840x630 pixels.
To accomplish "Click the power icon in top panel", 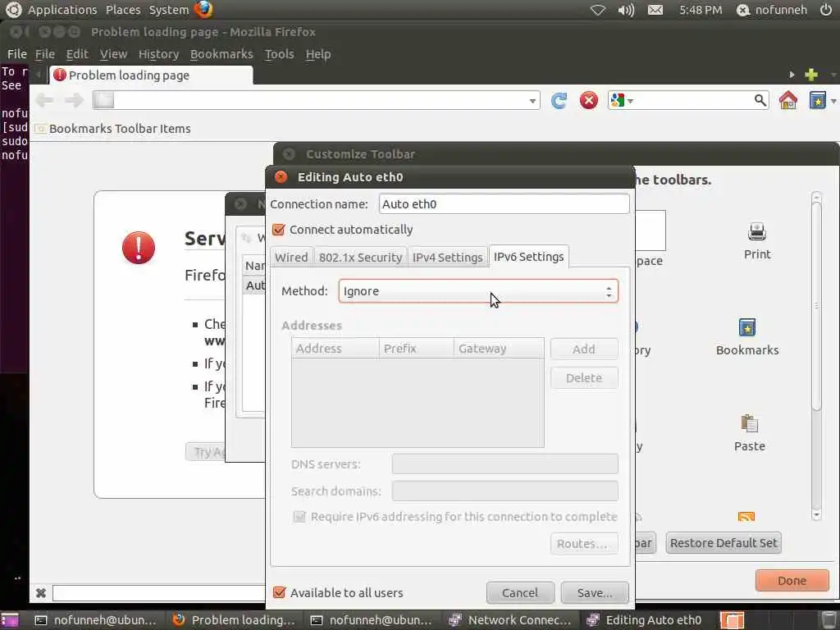I will (x=825, y=10).
